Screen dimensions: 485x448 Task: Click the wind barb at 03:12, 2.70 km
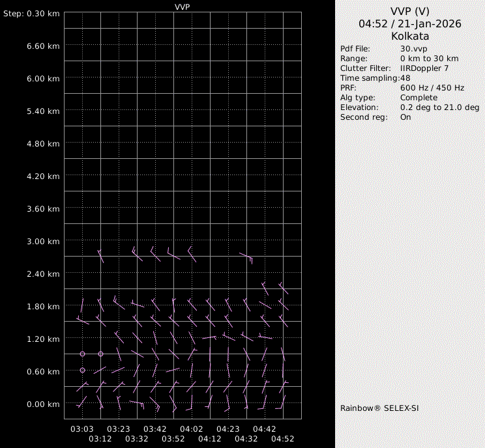pos(101,255)
